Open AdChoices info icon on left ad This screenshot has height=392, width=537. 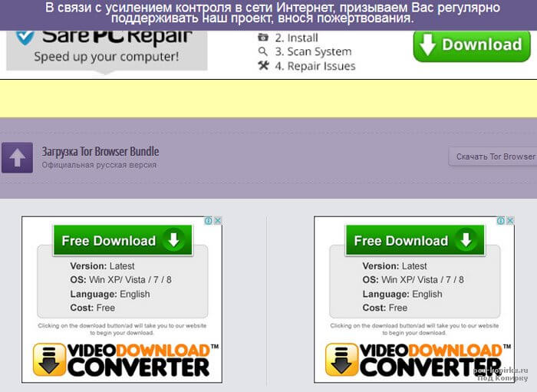[x=209, y=221]
